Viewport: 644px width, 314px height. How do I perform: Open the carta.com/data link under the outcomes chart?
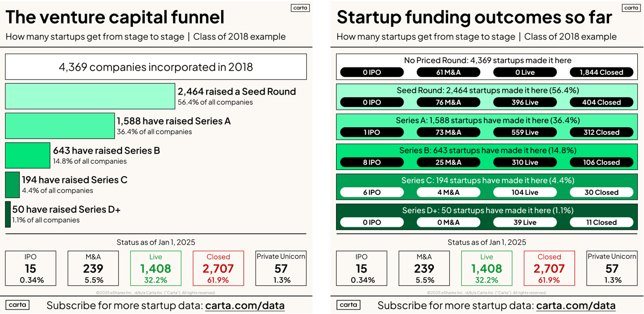(x=576, y=306)
